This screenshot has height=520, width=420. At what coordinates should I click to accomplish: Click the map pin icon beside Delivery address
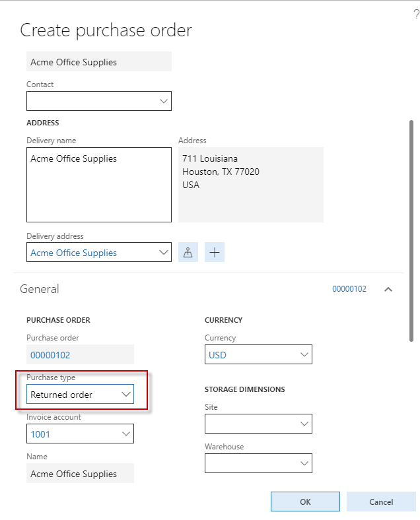point(188,252)
